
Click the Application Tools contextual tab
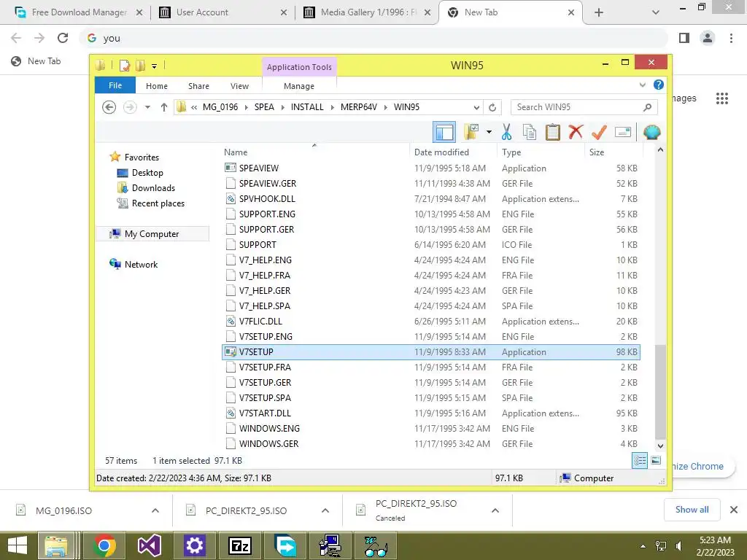[299, 66]
